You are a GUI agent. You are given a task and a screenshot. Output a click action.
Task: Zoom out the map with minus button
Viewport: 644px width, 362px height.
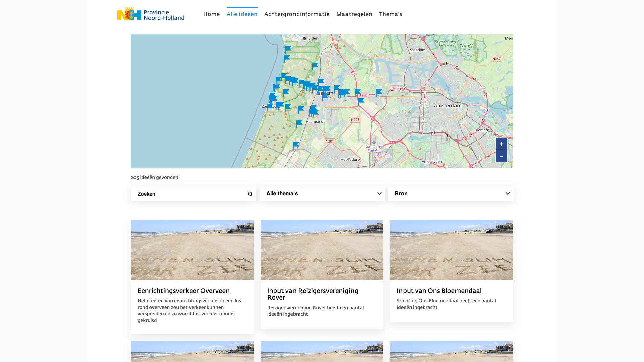[501, 156]
